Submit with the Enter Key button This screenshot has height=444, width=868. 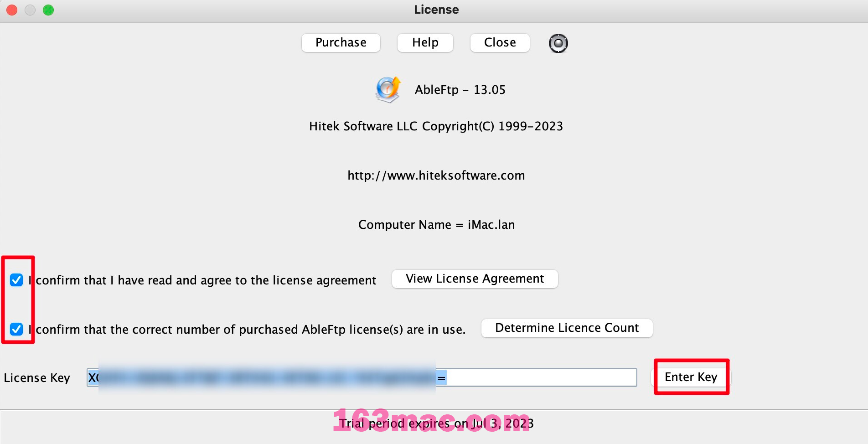[x=691, y=377]
